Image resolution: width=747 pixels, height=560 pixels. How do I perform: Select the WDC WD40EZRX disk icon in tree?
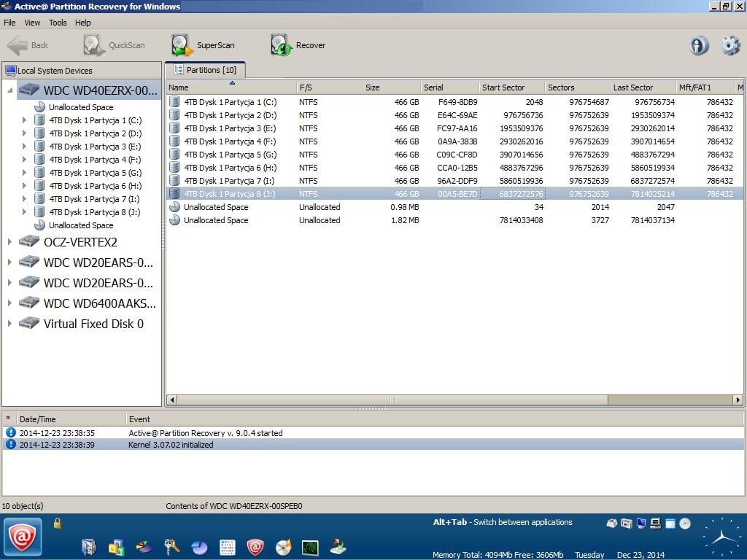click(x=29, y=90)
